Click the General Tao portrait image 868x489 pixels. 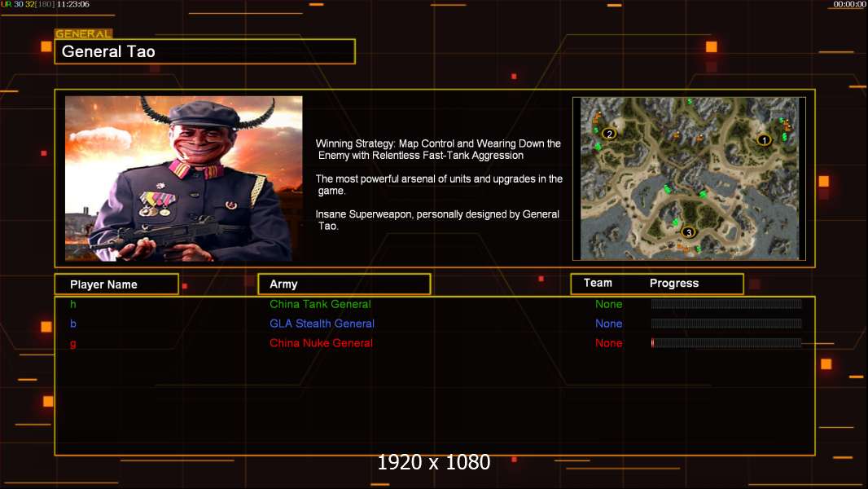coord(184,178)
